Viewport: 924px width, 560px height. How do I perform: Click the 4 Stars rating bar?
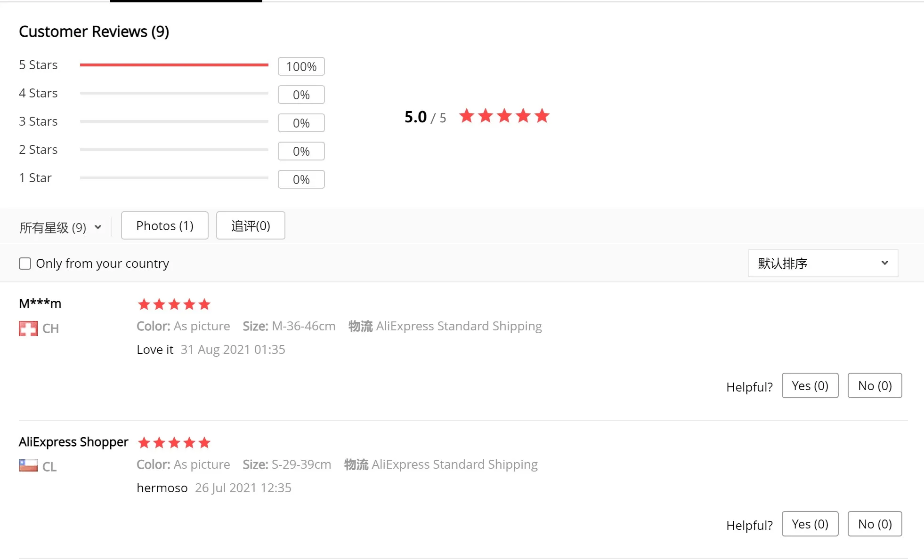tap(174, 93)
